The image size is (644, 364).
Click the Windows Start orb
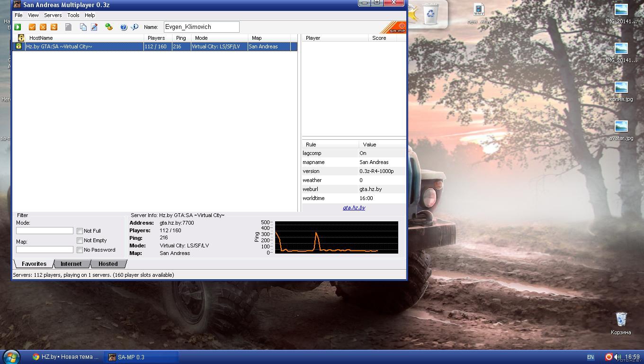[x=11, y=356]
